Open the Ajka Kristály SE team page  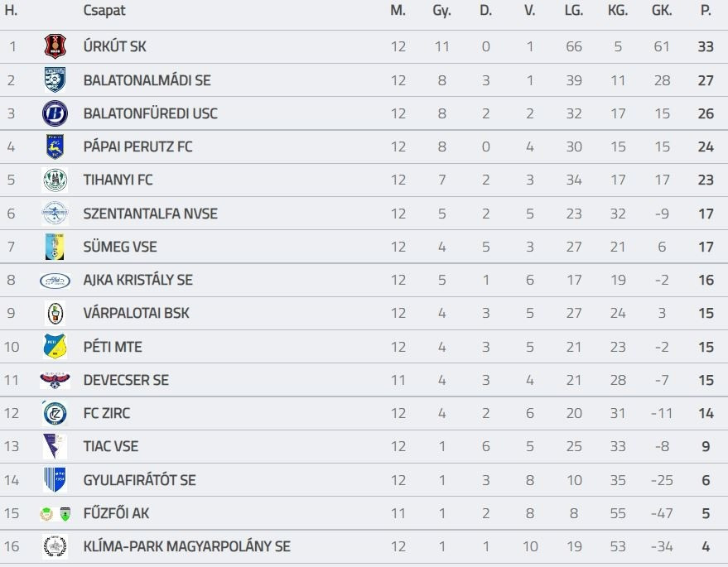point(137,280)
